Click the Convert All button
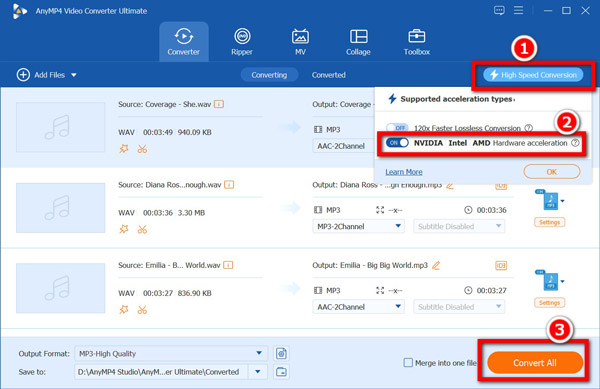Viewport: 600px width, 389px height. [535, 363]
